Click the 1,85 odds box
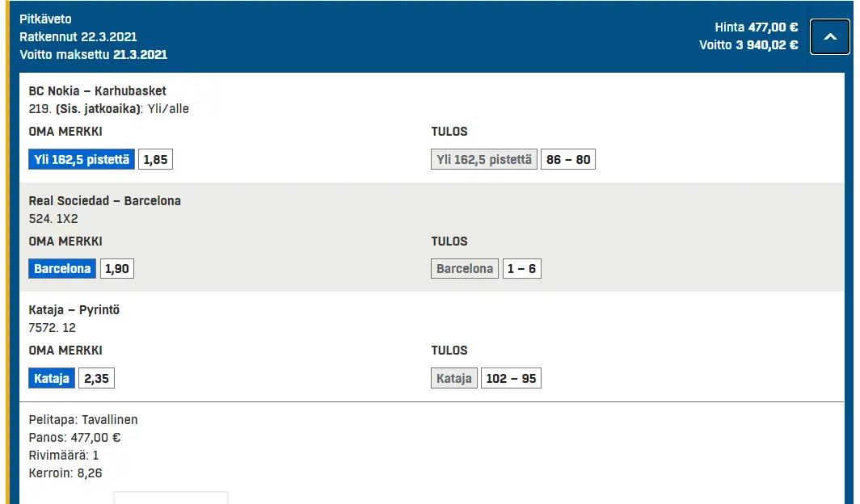This screenshot has height=504, width=860. pos(155,159)
